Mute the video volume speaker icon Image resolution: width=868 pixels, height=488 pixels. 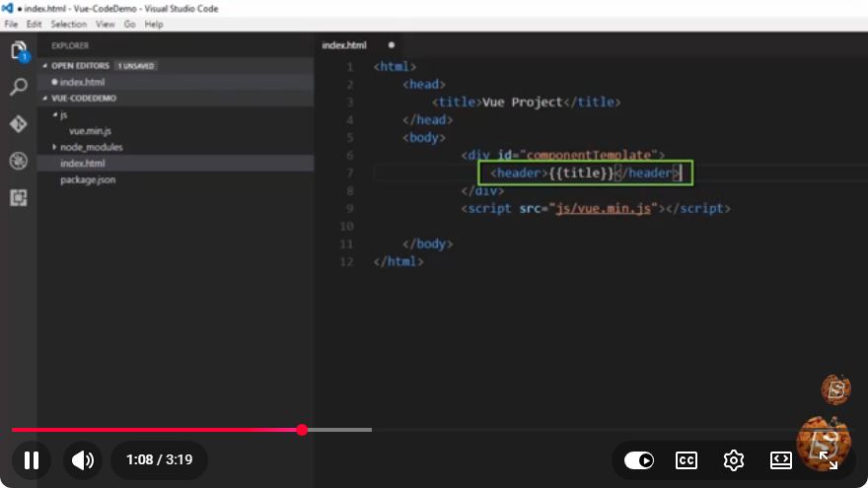click(x=83, y=459)
